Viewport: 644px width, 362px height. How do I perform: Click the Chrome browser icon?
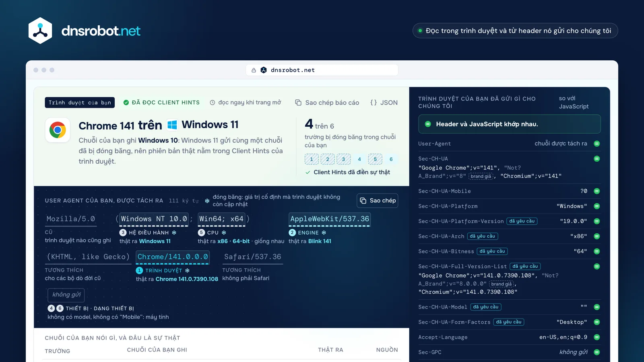(58, 130)
